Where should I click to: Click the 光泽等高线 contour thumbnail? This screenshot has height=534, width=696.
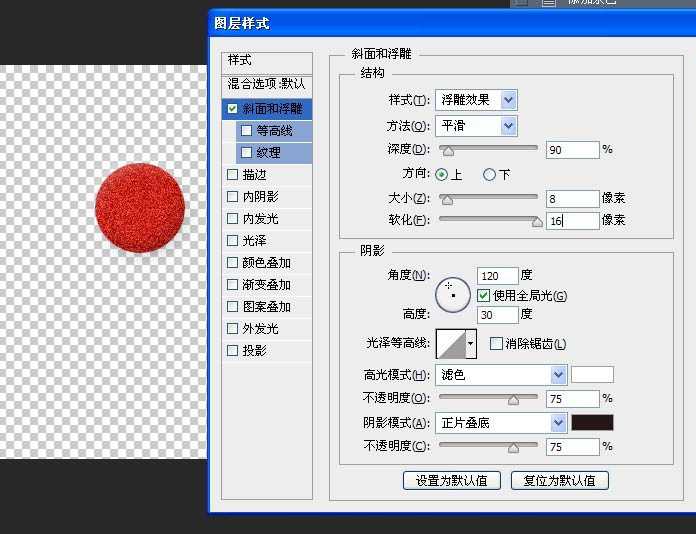tap(451, 344)
